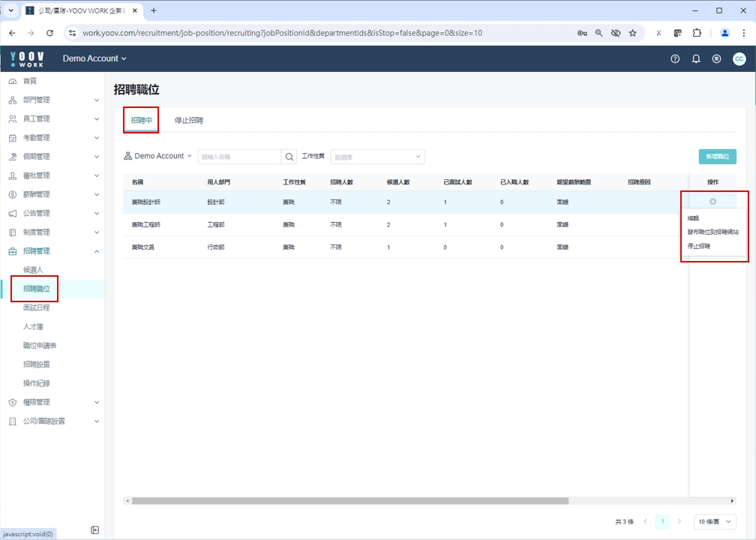Open the Demo Account department dropdown
This screenshot has width=756, height=540.
click(x=157, y=156)
